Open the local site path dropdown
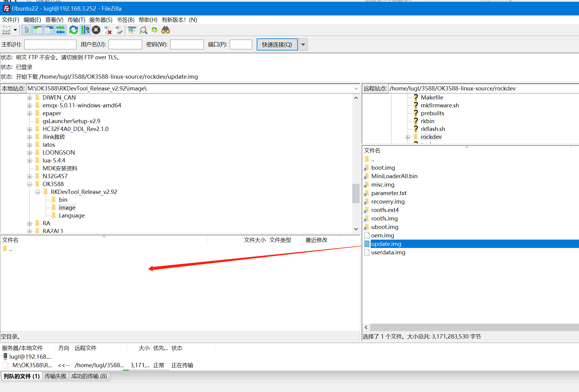Viewport: 579px width, 392px height. (356, 88)
